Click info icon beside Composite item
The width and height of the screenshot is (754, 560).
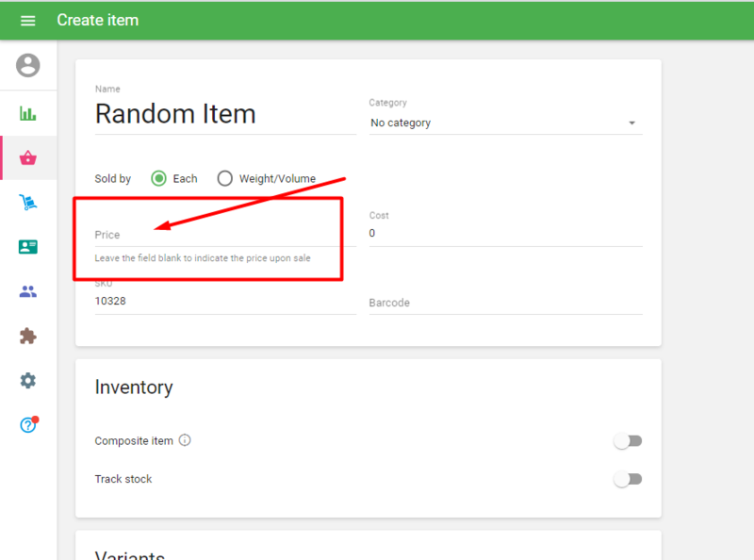click(x=185, y=440)
